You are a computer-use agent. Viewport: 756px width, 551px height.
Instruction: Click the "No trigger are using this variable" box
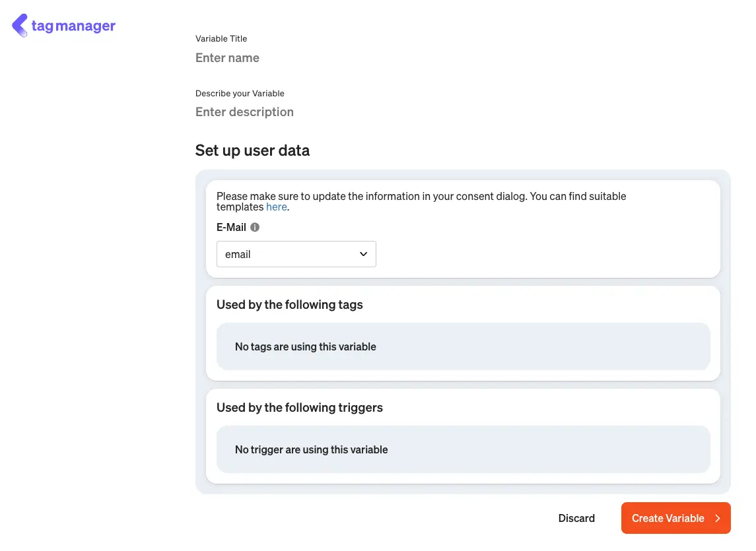point(463,449)
